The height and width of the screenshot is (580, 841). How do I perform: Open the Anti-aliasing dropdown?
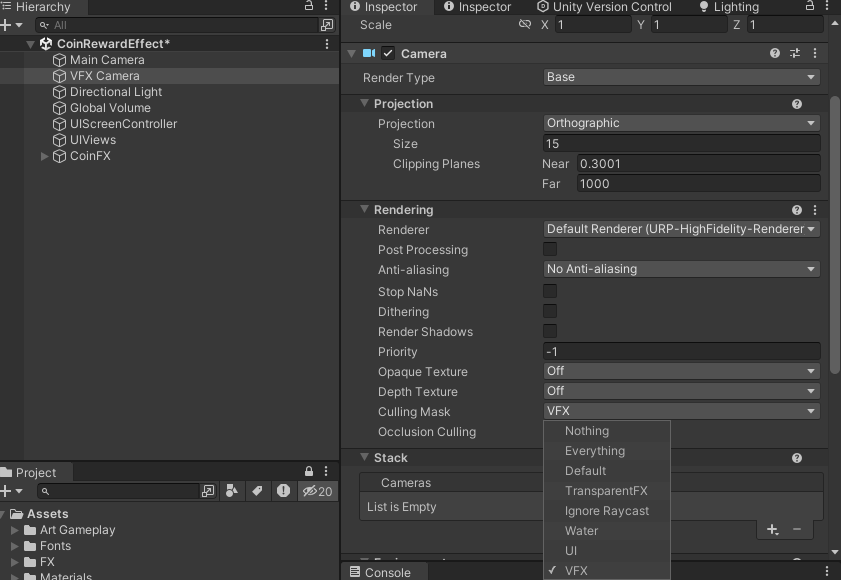pos(681,269)
